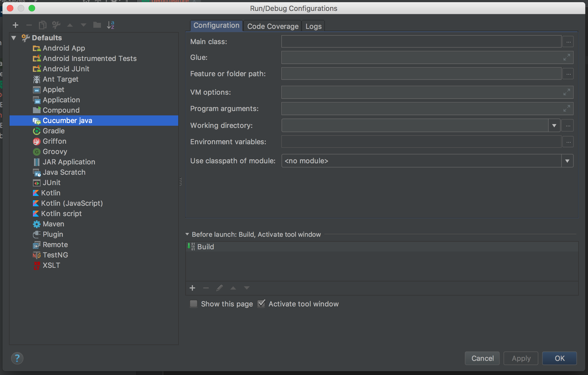588x375 pixels.
Task: Sort configurations alphabetically icon
Action: [111, 25]
